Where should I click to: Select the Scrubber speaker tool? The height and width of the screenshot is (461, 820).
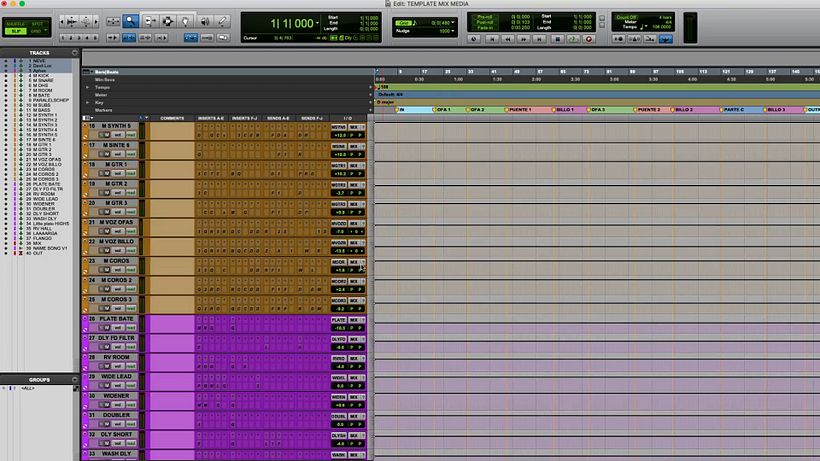205,21
